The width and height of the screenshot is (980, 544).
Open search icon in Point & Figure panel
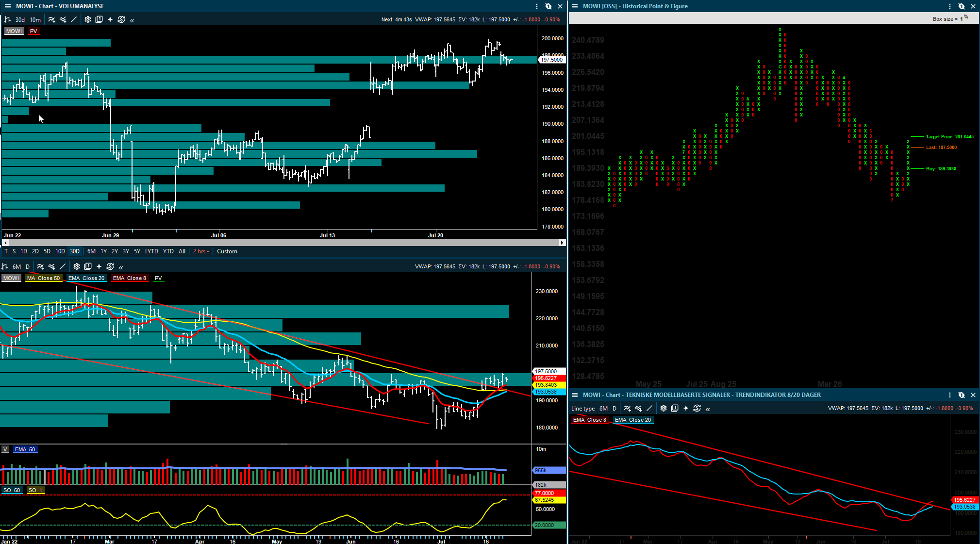[961, 6]
